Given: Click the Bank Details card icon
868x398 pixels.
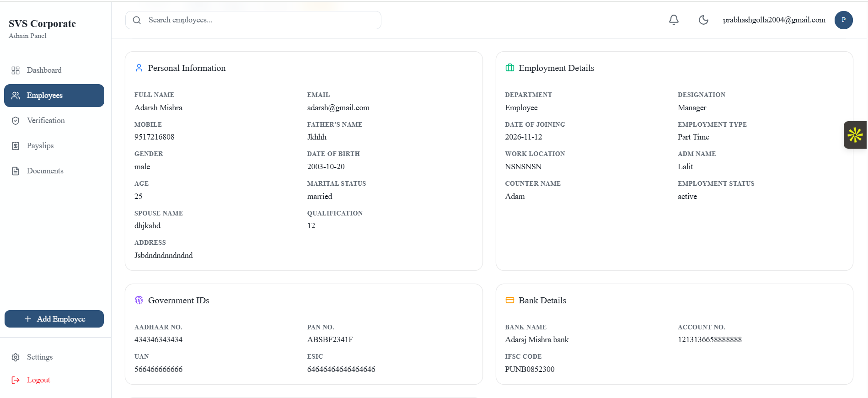Looking at the screenshot, I should click(x=510, y=300).
